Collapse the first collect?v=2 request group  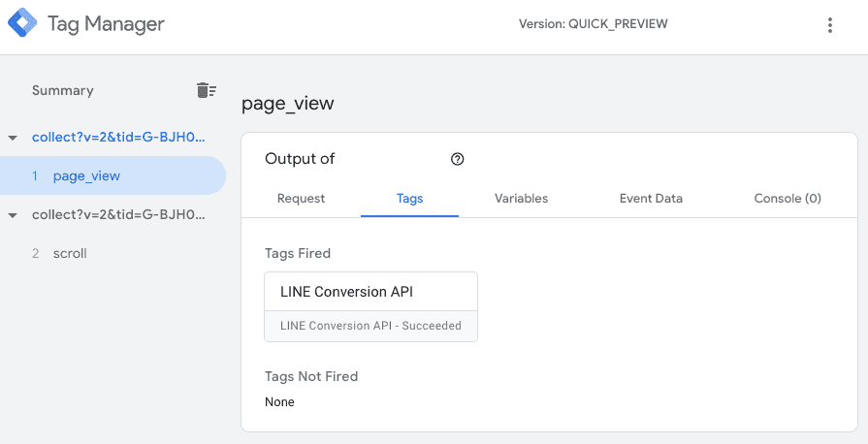coord(13,138)
